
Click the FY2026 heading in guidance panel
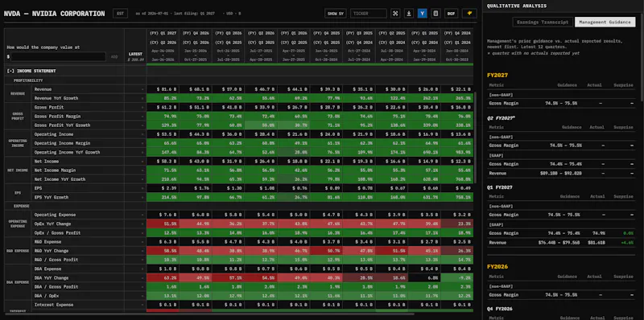497,267
